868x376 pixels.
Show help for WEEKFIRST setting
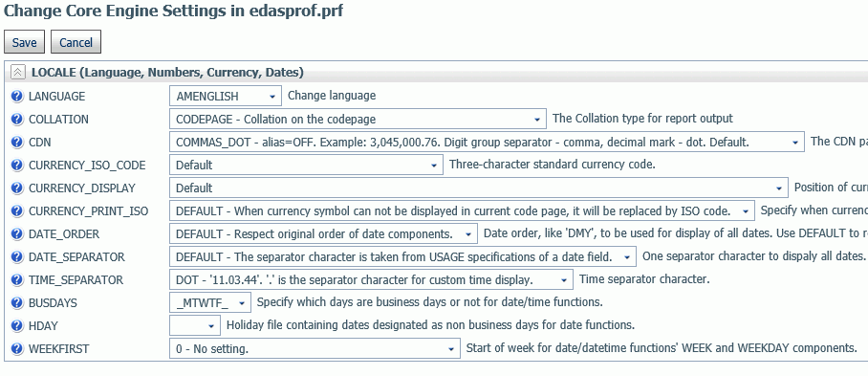[x=16, y=349]
